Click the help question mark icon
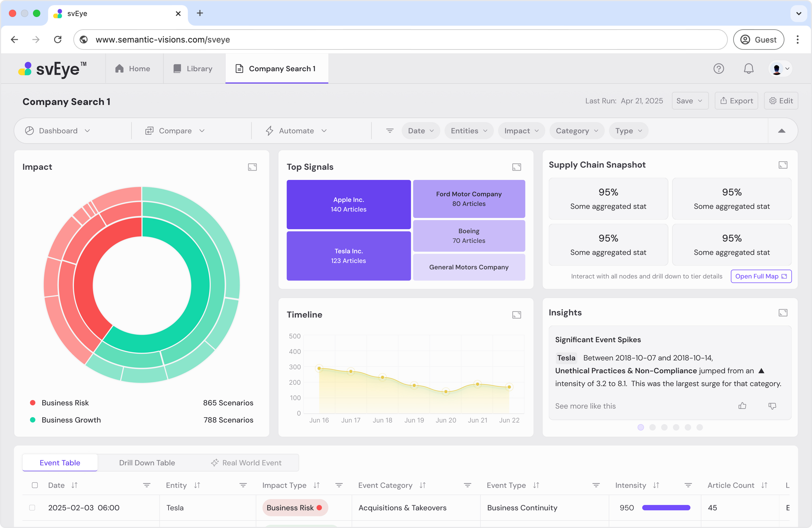 tap(719, 69)
